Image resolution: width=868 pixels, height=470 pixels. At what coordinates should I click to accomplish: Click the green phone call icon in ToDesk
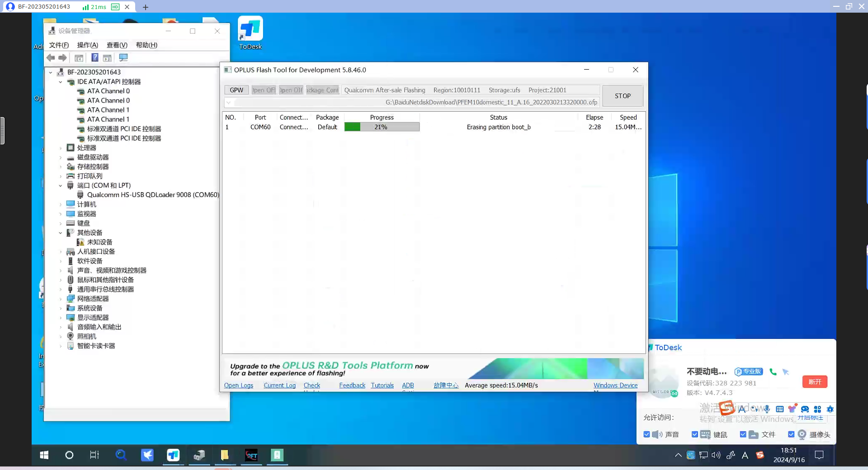coord(773,372)
